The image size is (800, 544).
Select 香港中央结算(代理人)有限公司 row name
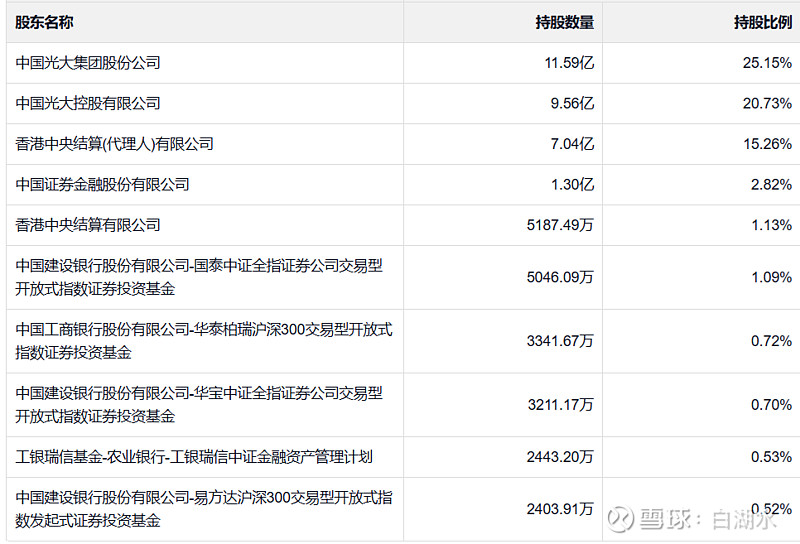pyautogui.click(x=114, y=144)
